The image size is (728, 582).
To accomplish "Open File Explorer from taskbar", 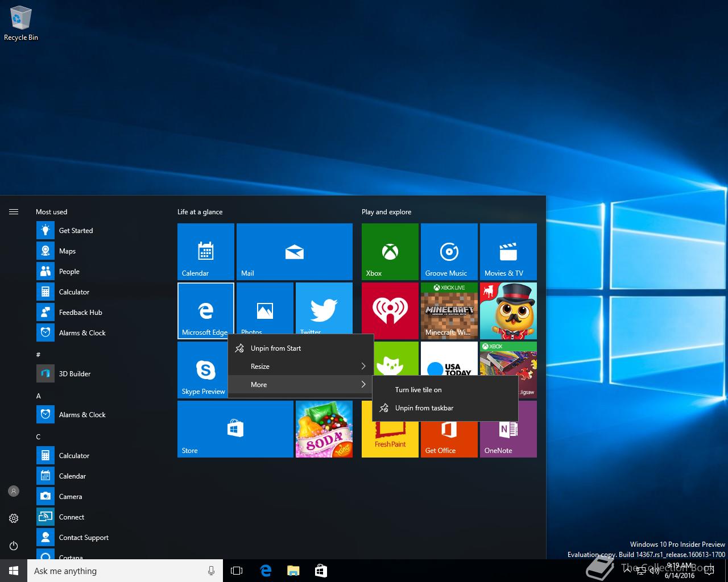I will click(293, 571).
